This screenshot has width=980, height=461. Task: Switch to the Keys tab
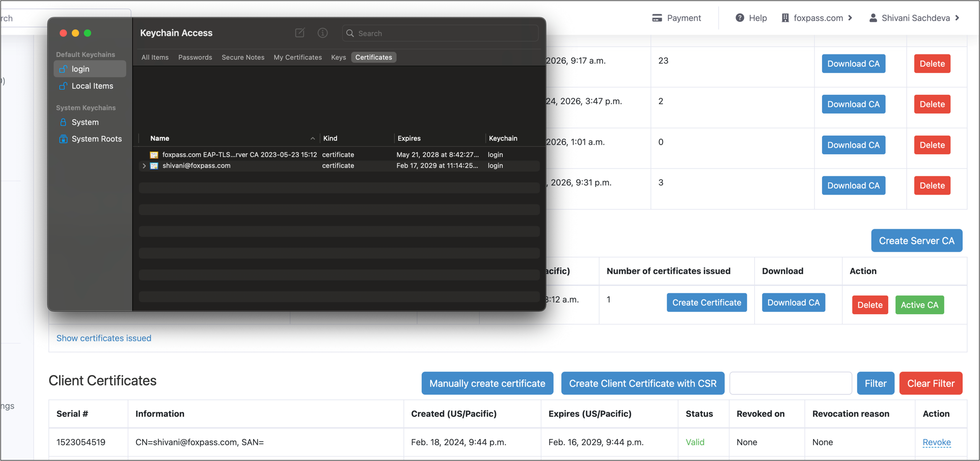tap(338, 57)
